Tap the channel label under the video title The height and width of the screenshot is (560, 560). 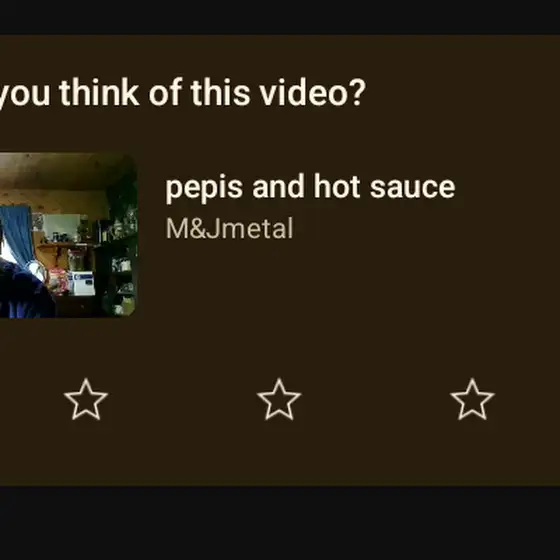tap(229, 229)
